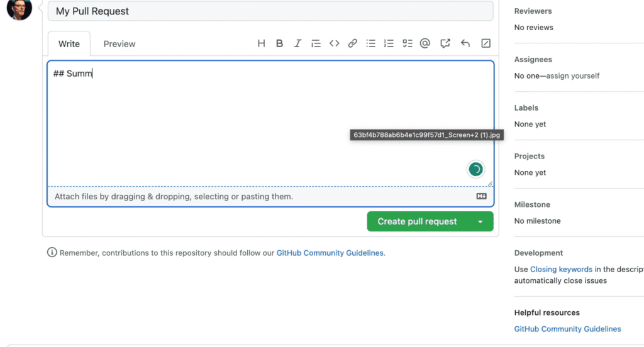Select the Write tab

pyautogui.click(x=69, y=44)
